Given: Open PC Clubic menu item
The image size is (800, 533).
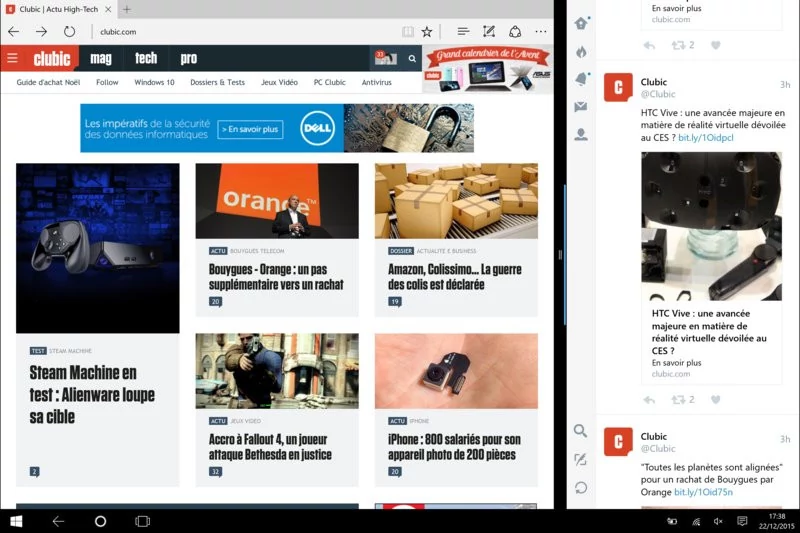Looking at the screenshot, I should pos(330,82).
